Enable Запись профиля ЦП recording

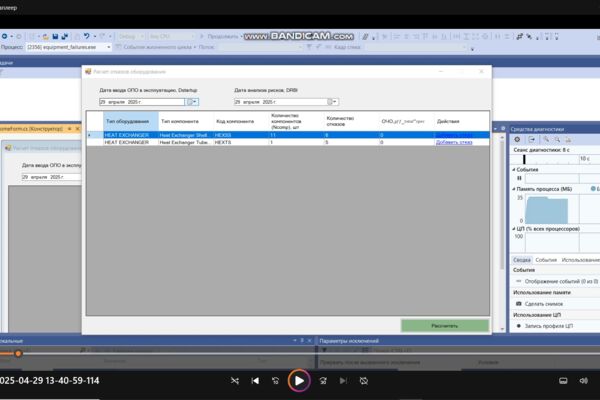click(x=549, y=326)
